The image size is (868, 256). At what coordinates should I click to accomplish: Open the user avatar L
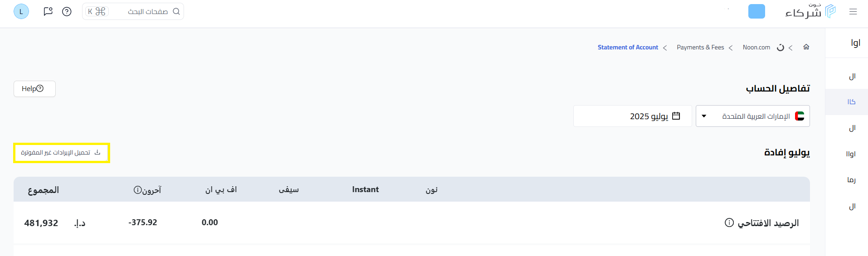pyautogui.click(x=21, y=11)
